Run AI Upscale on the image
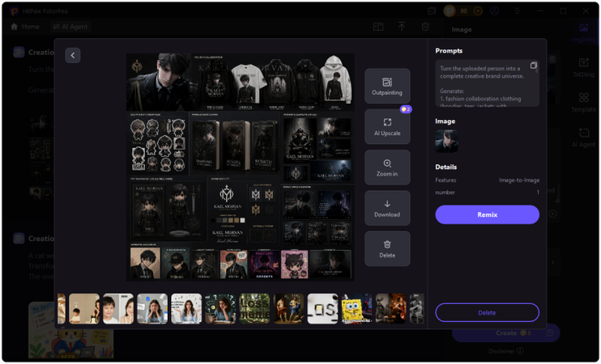 (387, 127)
